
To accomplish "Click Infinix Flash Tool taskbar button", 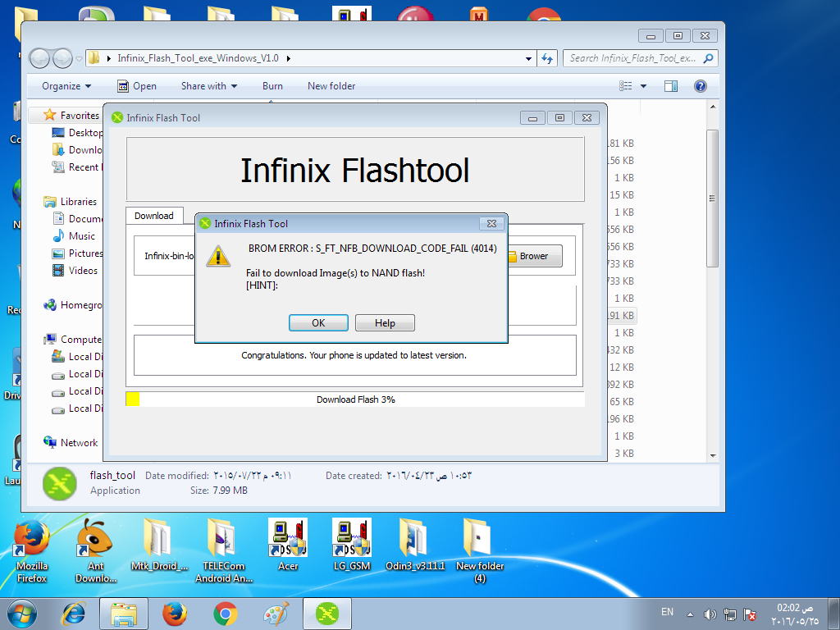I will [327, 614].
